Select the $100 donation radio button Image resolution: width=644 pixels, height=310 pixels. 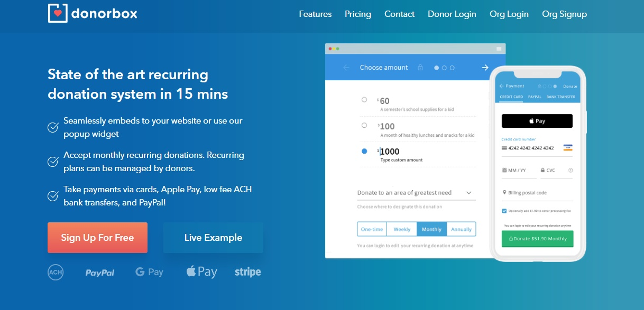364,125
